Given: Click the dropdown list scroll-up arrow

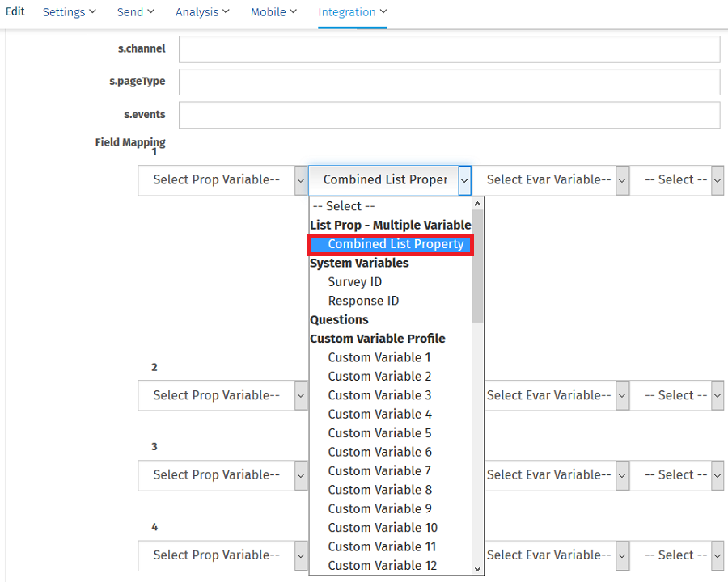Looking at the screenshot, I should pyautogui.click(x=477, y=205).
